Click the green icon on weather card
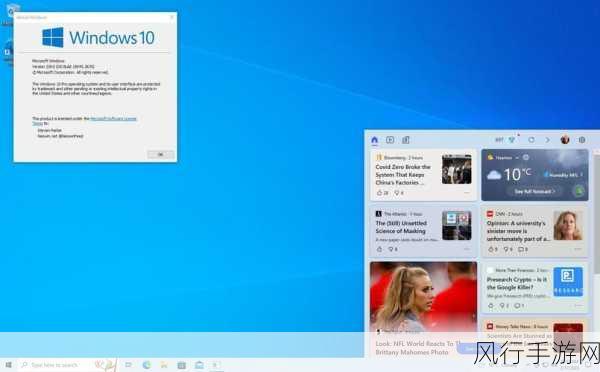The height and width of the screenshot is (372, 600). [579, 190]
